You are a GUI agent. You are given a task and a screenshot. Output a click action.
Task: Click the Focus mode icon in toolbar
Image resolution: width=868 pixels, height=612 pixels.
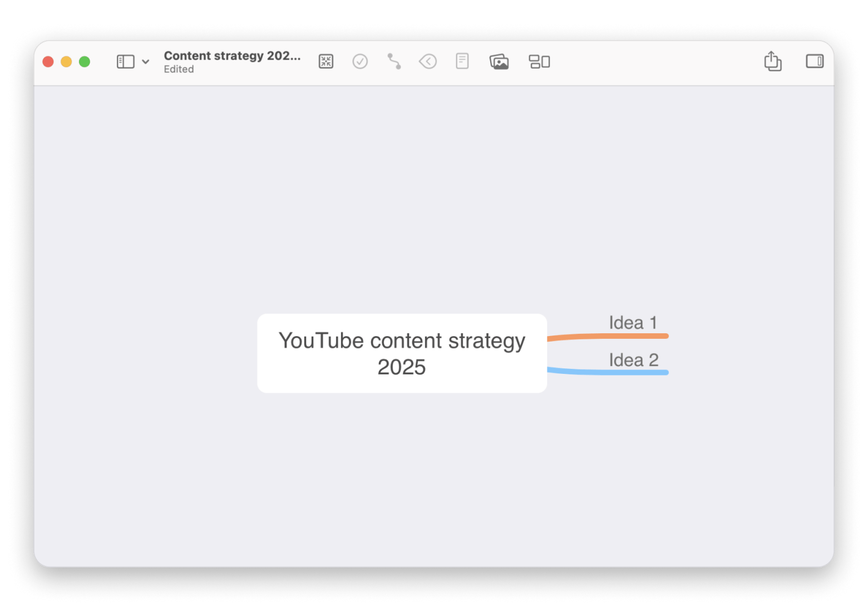[x=325, y=62]
